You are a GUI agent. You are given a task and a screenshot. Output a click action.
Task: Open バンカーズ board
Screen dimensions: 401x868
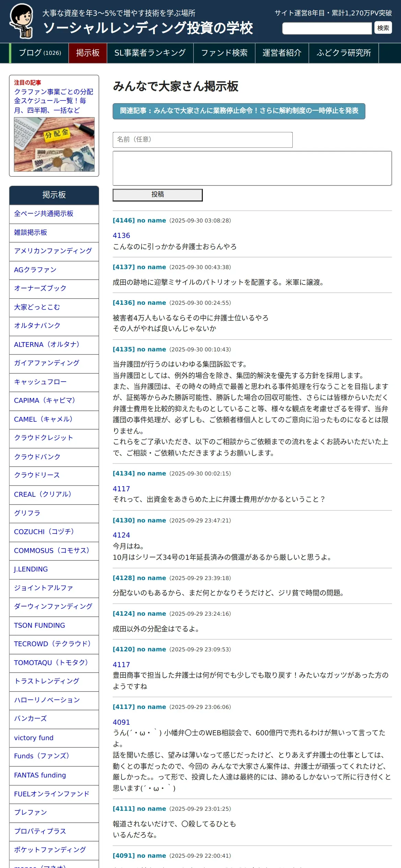point(54,719)
